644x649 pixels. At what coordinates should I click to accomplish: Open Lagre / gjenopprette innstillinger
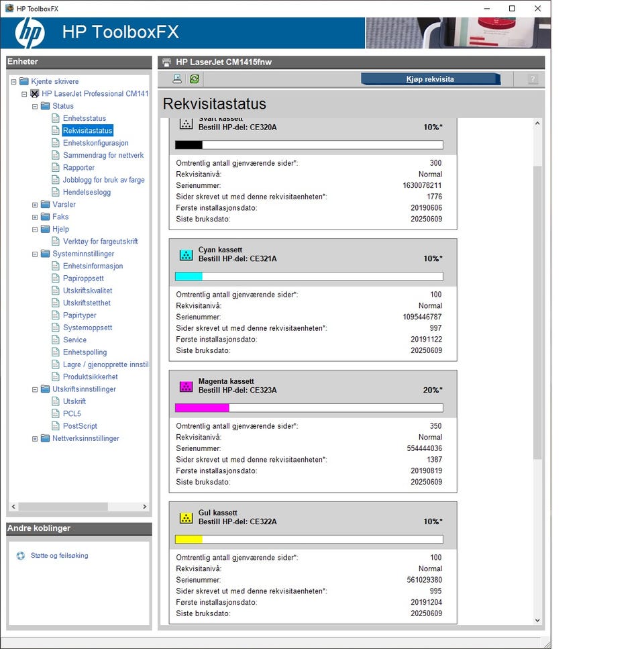coord(105,364)
